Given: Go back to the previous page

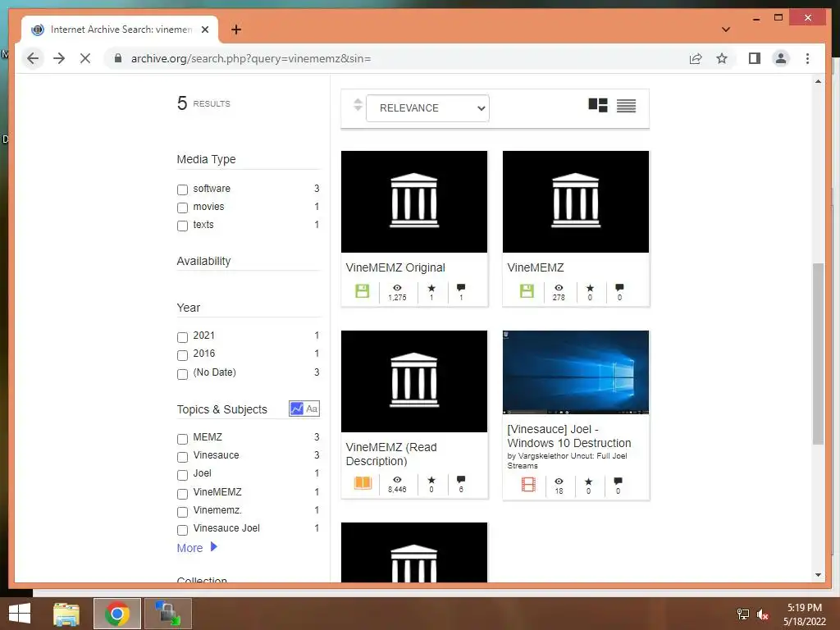Looking at the screenshot, I should pos(33,58).
